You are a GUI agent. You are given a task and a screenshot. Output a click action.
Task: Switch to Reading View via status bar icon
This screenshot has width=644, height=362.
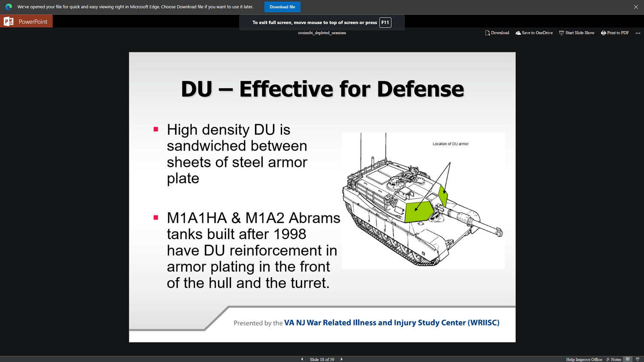click(628, 359)
